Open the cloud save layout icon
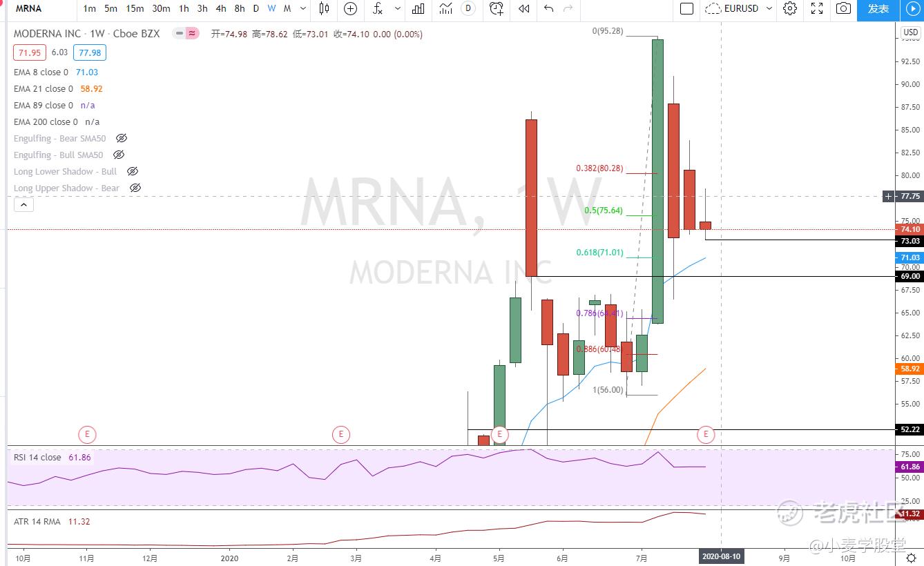Image resolution: width=924 pixels, height=566 pixels. 713,9
